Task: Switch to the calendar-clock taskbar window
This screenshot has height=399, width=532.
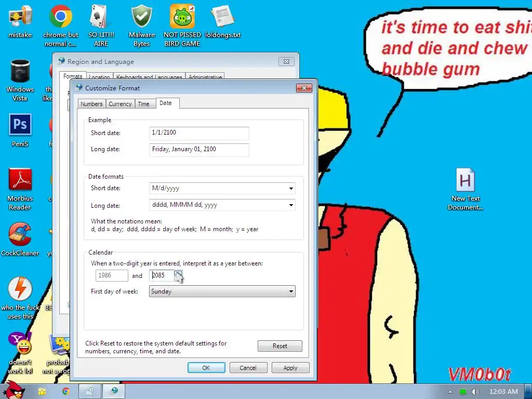Action: (x=89, y=392)
